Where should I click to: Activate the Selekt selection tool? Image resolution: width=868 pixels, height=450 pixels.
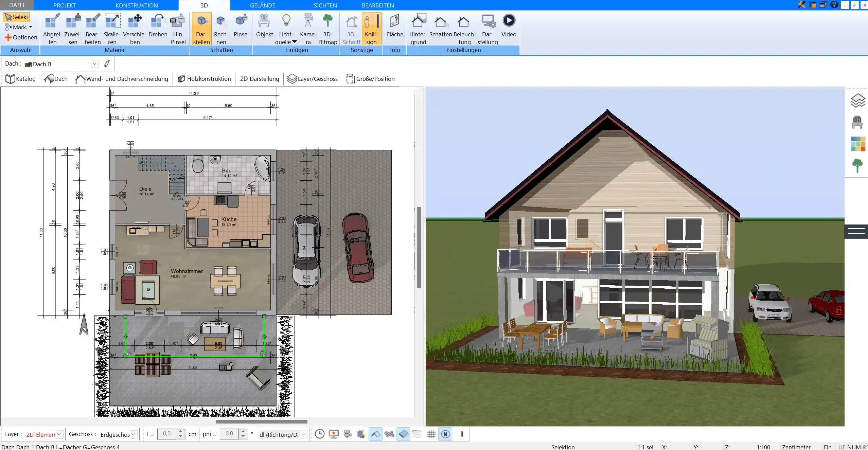tap(16, 17)
